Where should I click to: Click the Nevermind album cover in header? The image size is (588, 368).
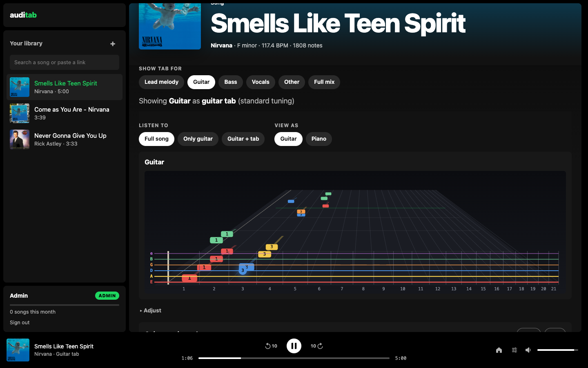pyautogui.click(x=170, y=26)
